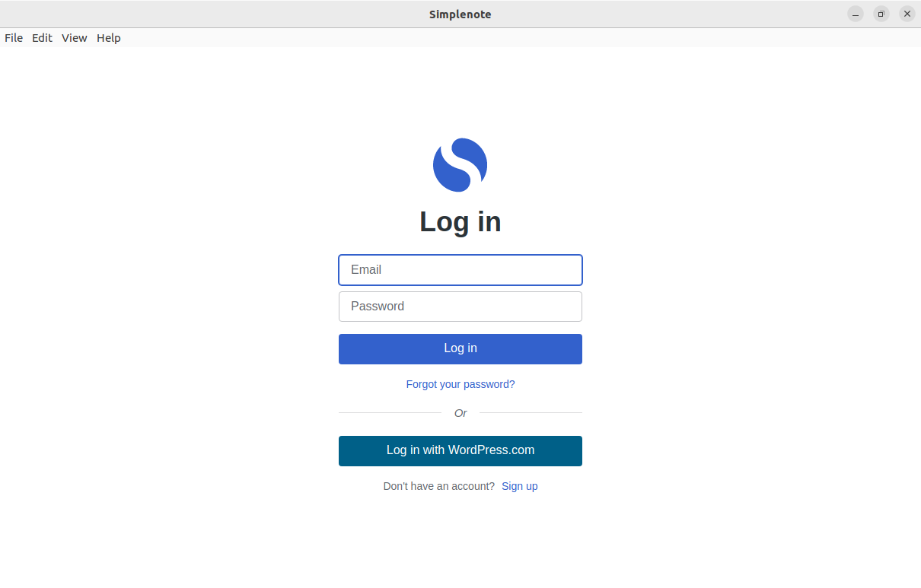Click the Simplenote logo icon
The image size is (921, 588).
(460, 165)
